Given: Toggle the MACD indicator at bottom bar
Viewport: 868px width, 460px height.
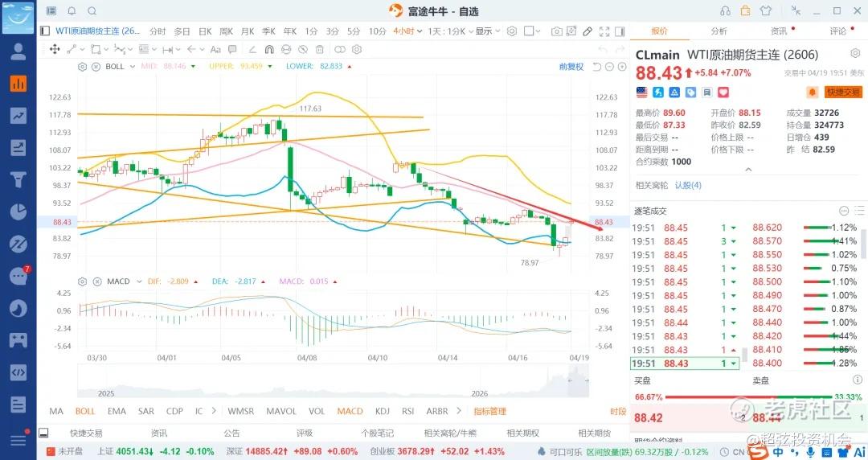Looking at the screenshot, I should [350, 411].
